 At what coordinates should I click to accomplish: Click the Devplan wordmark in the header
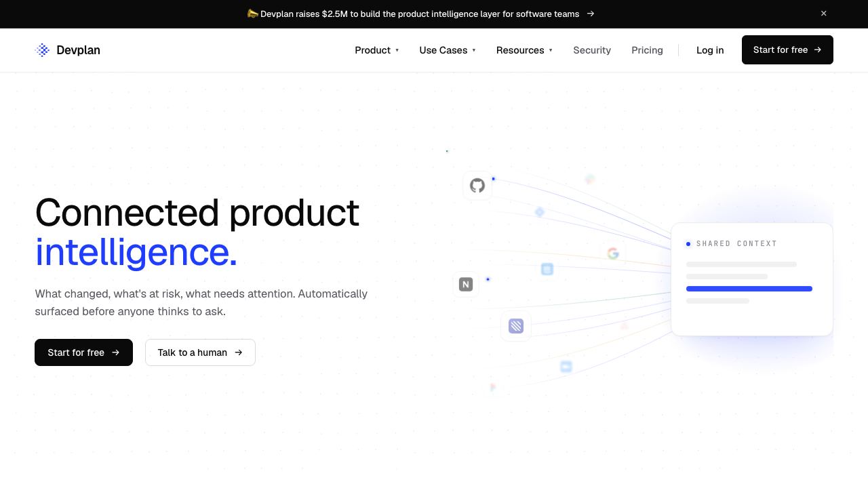coord(78,50)
